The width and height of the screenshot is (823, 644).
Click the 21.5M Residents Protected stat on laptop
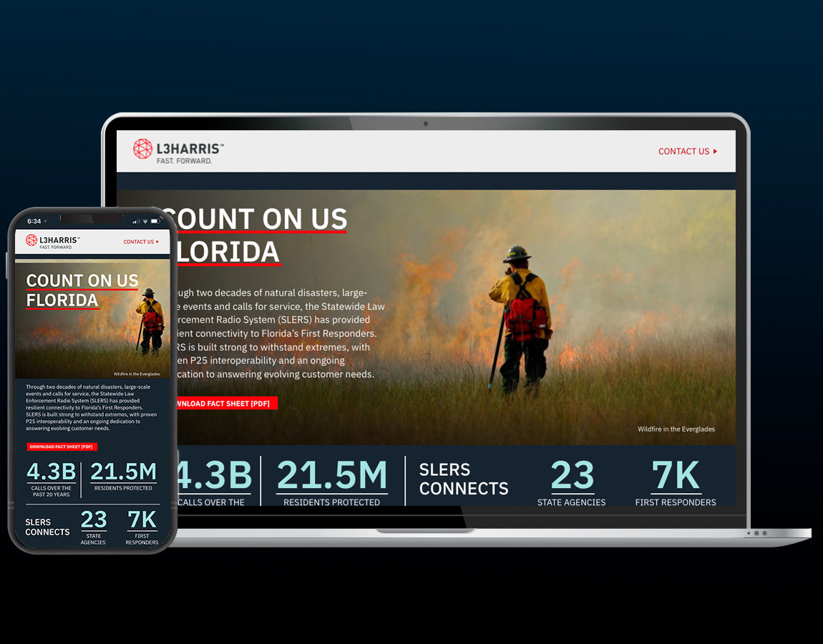pos(332,482)
